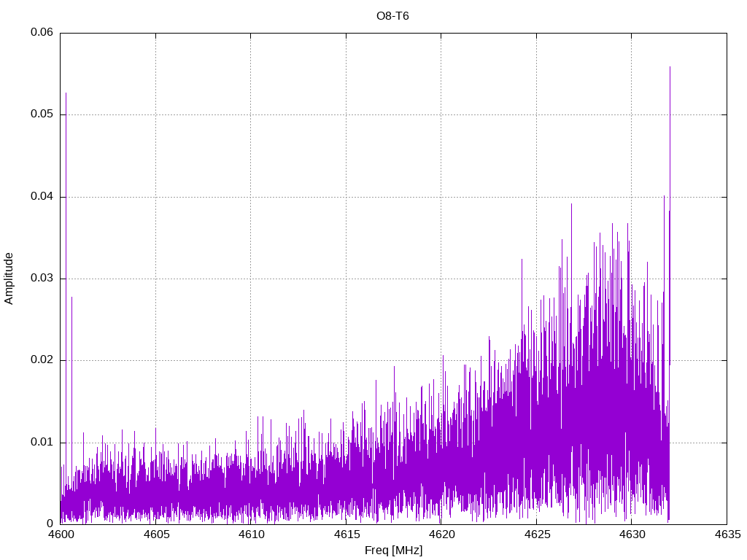This screenshot has width=747, height=560.
Task: Select the Amplitude y-axis label
Action: (9, 278)
